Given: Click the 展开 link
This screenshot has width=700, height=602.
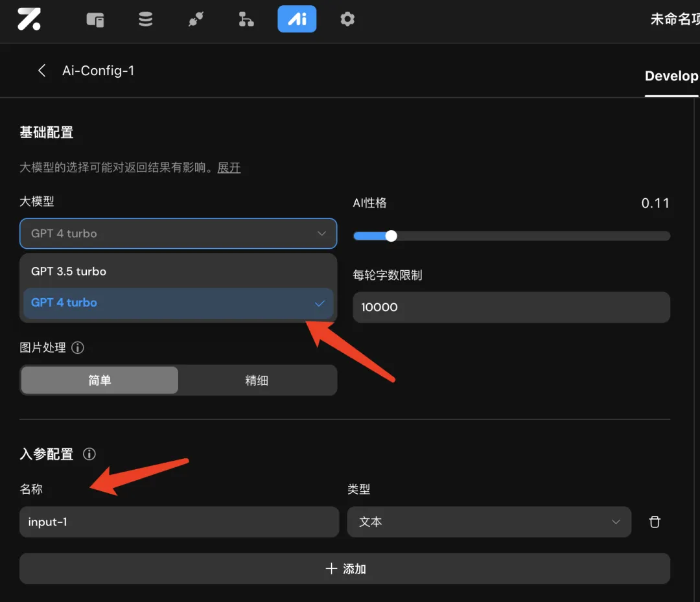Looking at the screenshot, I should (x=229, y=168).
